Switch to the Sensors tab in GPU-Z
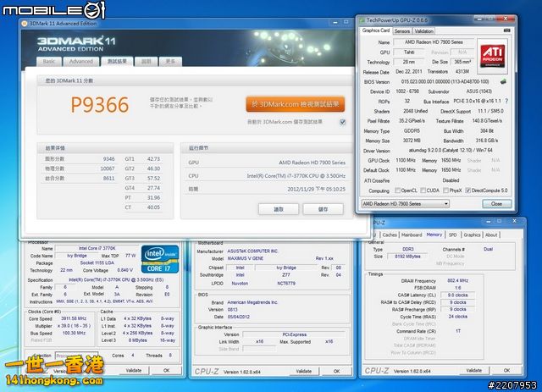Image resolution: width=542 pixels, height=392 pixels. pos(401,30)
